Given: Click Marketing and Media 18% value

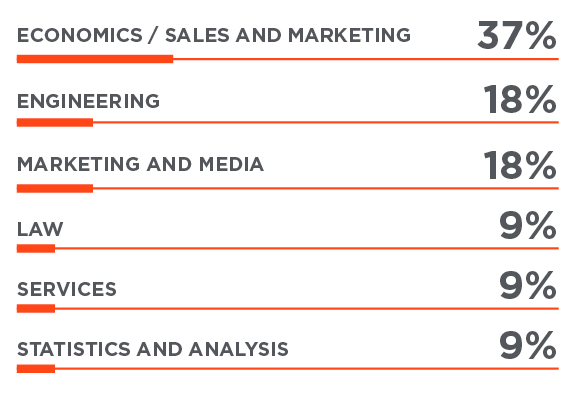Looking at the screenshot, I should [520, 165].
